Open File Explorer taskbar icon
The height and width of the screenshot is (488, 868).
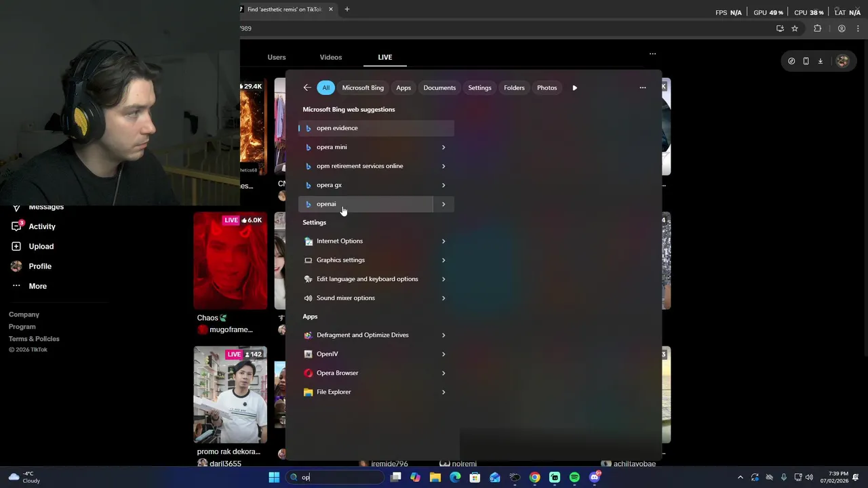click(x=435, y=477)
